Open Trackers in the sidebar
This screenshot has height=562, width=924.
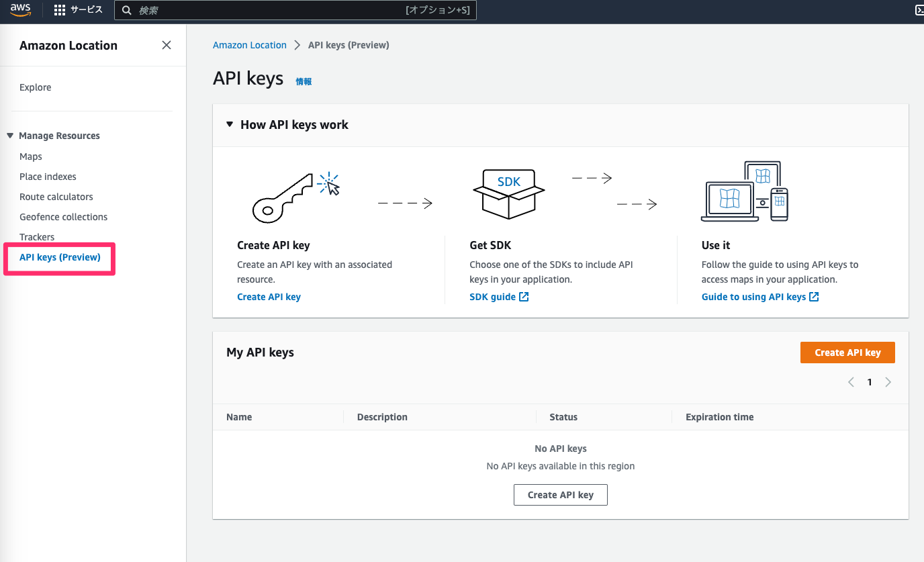pyautogui.click(x=37, y=237)
